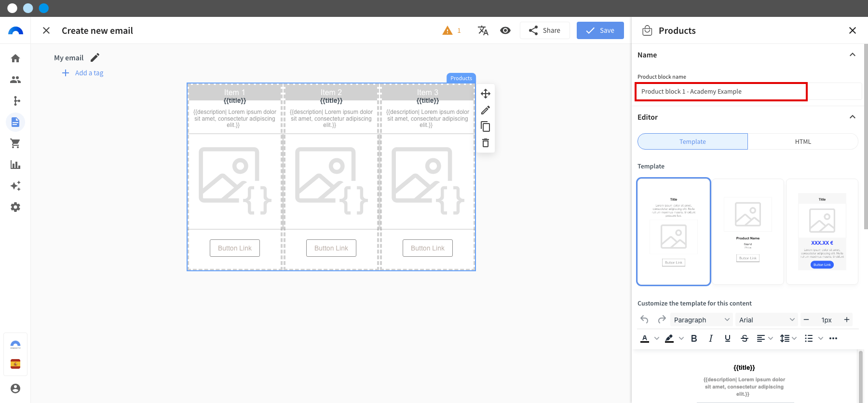Click Button Link in Item 1
Viewport: 868px width, 403px height.
pos(235,248)
